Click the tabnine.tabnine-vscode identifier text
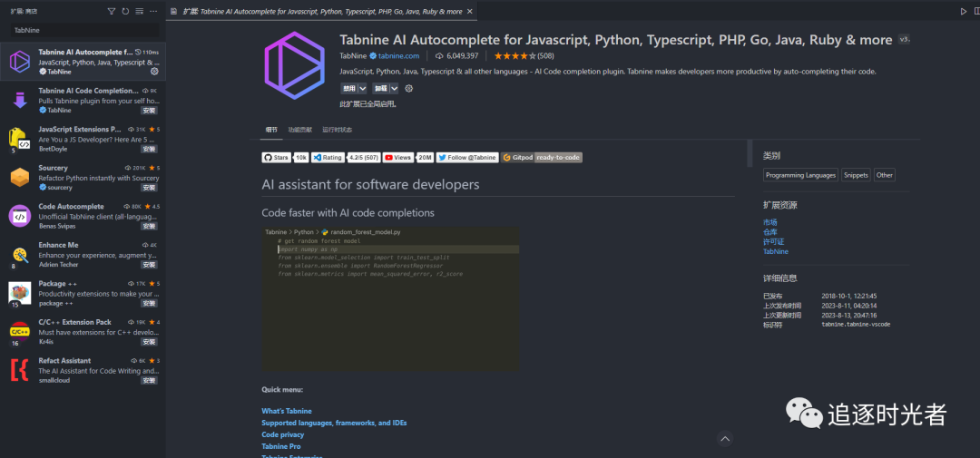This screenshot has width=980, height=458. (856, 325)
